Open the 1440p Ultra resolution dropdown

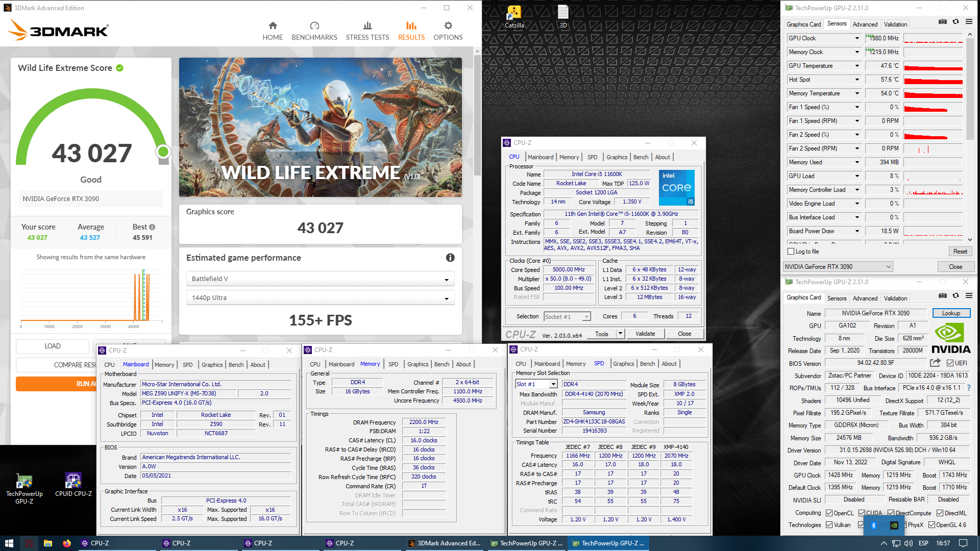pos(320,298)
